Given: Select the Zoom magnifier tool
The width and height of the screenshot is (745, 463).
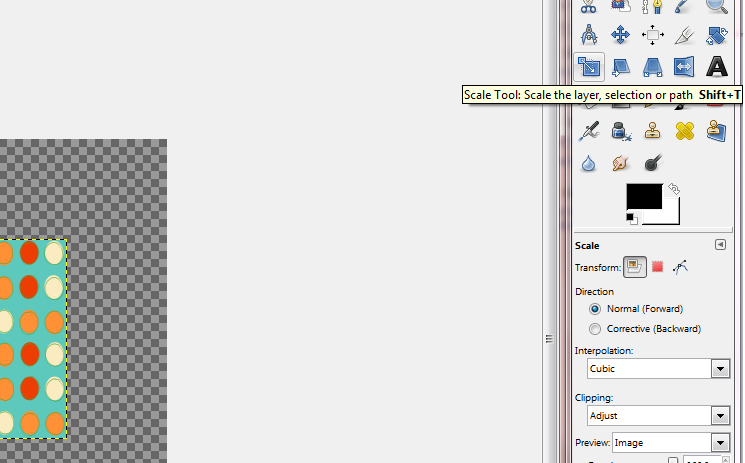Looking at the screenshot, I should pyautogui.click(x=716, y=6).
